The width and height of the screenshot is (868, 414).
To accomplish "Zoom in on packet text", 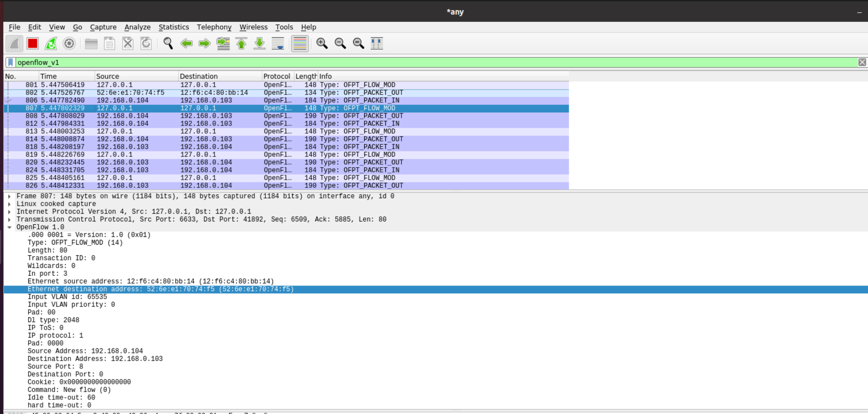I will point(322,44).
